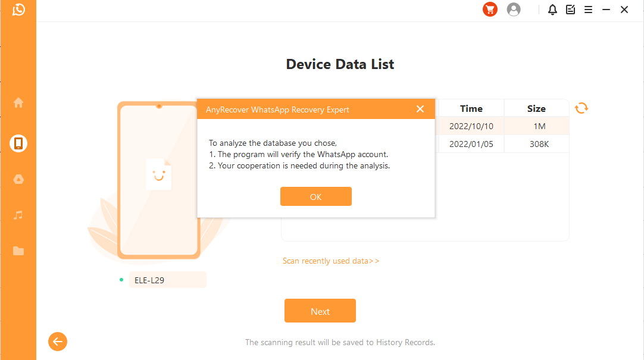Open the History Records folder icon

[x=18, y=251]
